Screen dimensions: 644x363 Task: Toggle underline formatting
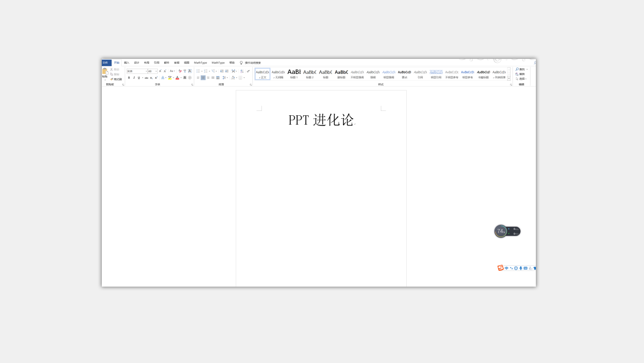click(139, 78)
